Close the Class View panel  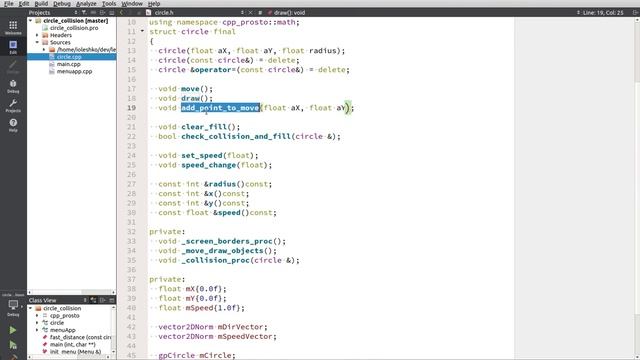click(112, 300)
